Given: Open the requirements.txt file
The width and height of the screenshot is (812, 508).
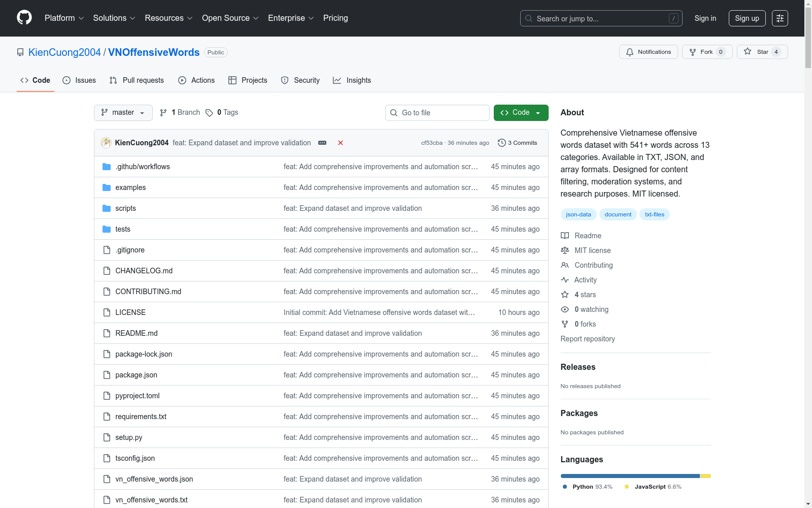Looking at the screenshot, I should 141,417.
